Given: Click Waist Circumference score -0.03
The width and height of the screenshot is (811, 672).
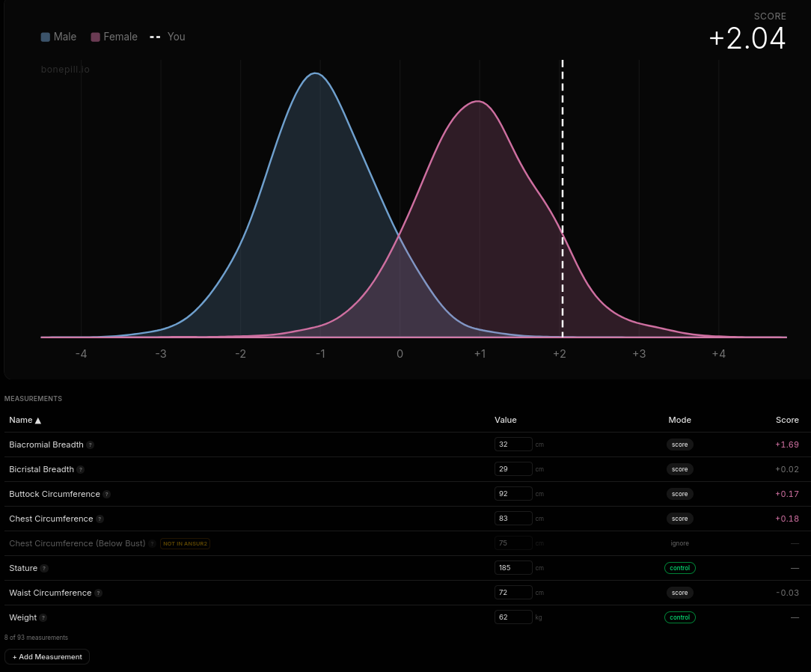Looking at the screenshot, I should point(787,593).
